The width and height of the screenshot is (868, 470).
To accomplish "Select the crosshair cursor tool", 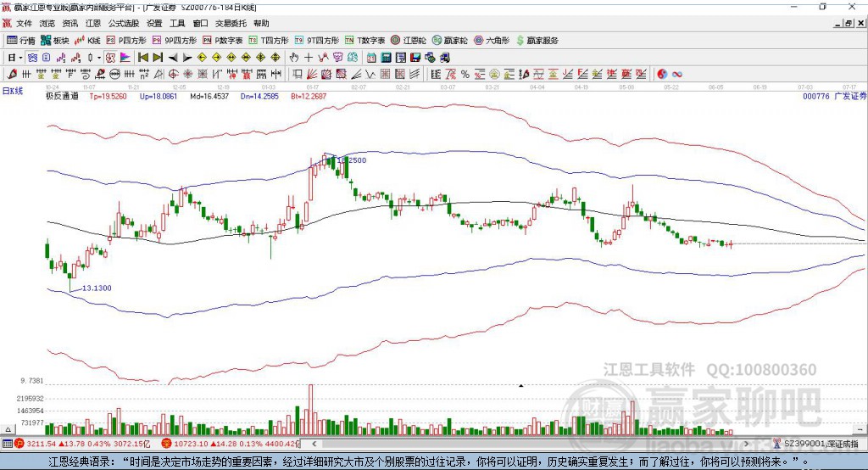I will (309, 58).
